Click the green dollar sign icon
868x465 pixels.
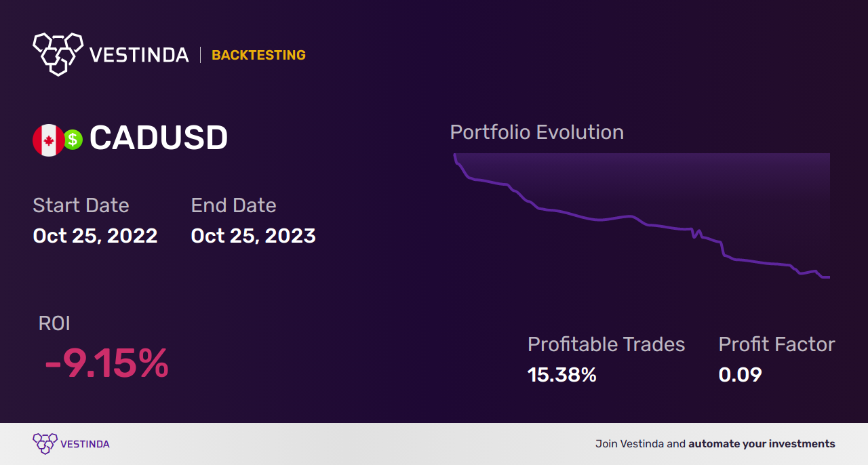tap(73, 140)
